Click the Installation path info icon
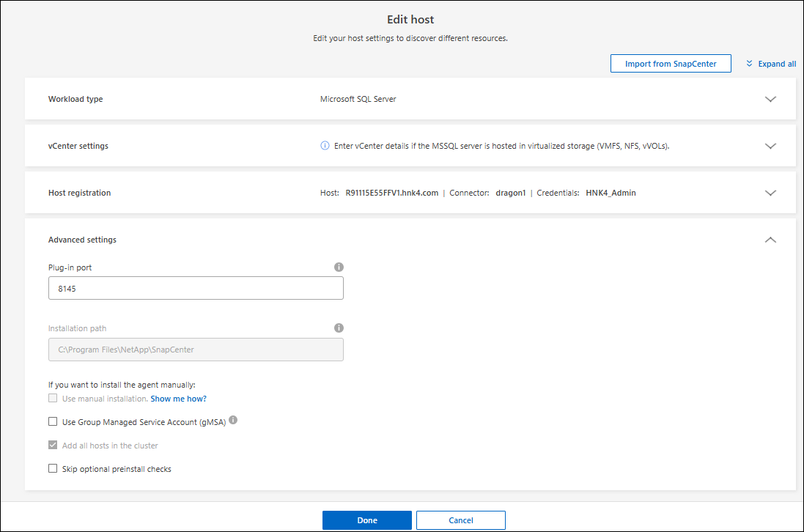Screen dimensions: 804x532 tap(339, 328)
